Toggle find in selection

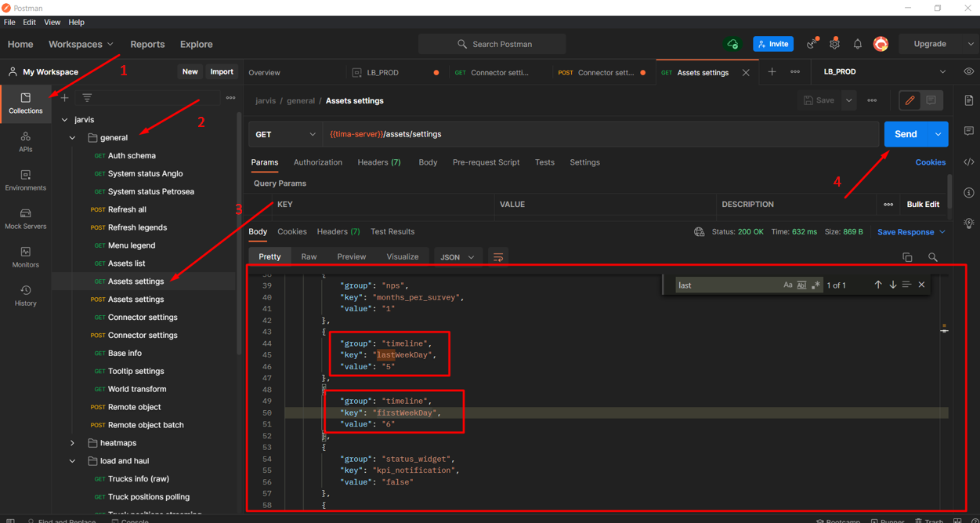coord(906,285)
